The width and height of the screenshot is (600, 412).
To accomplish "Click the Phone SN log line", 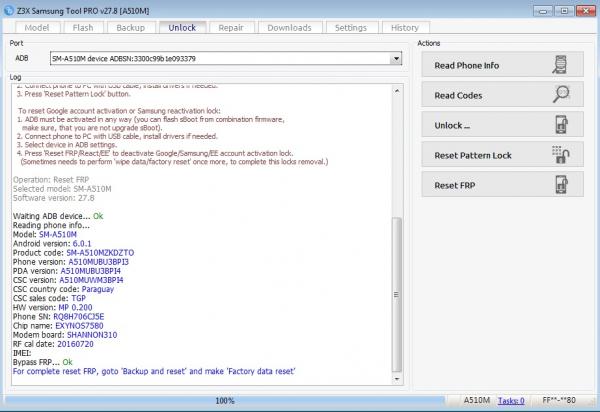I will pyautogui.click(x=59, y=317).
